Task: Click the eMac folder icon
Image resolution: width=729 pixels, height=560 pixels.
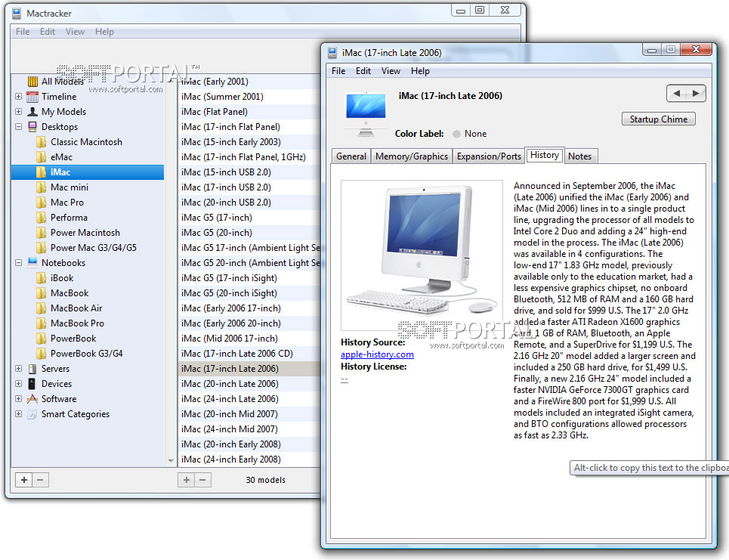Action: click(42, 157)
